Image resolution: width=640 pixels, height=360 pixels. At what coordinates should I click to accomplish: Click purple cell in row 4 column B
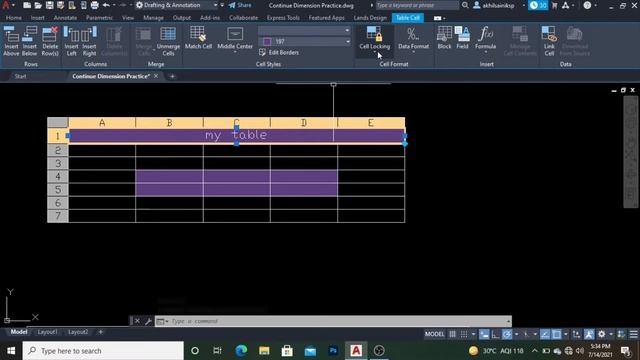tap(169, 176)
